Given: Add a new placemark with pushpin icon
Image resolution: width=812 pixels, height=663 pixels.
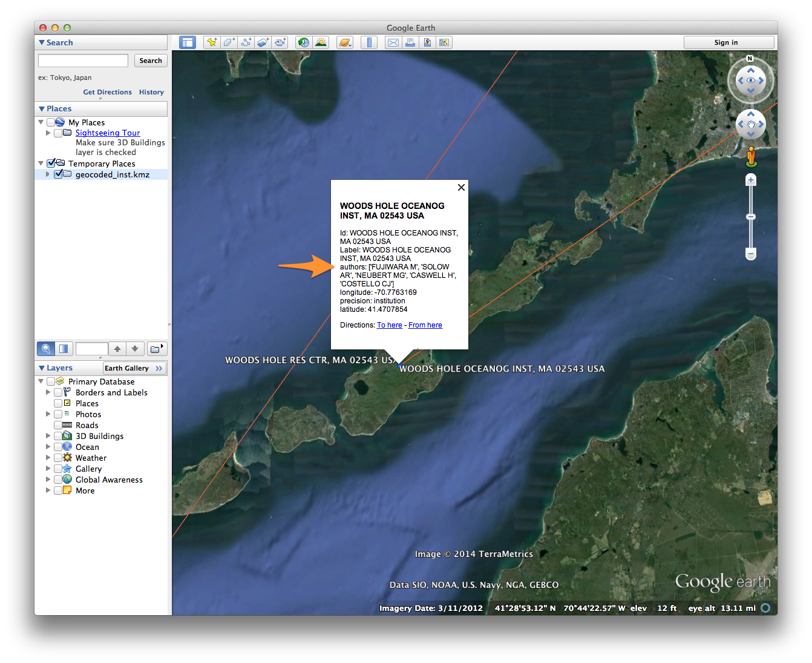Looking at the screenshot, I should (212, 42).
